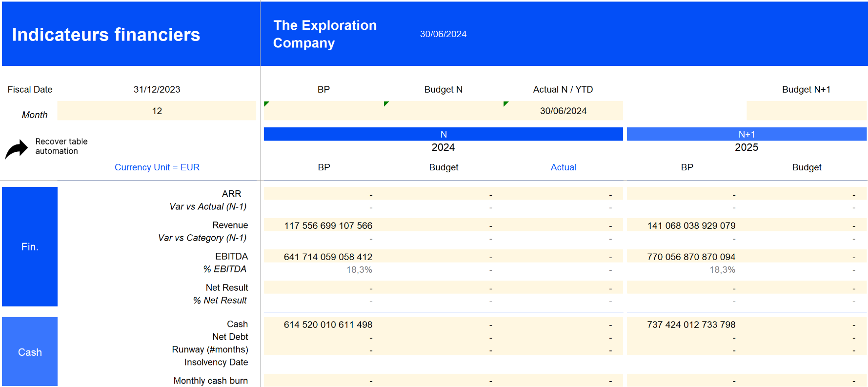Screen dimensions: 868x387
Task: Click the Insolvency Date row label
Action: 216,362
